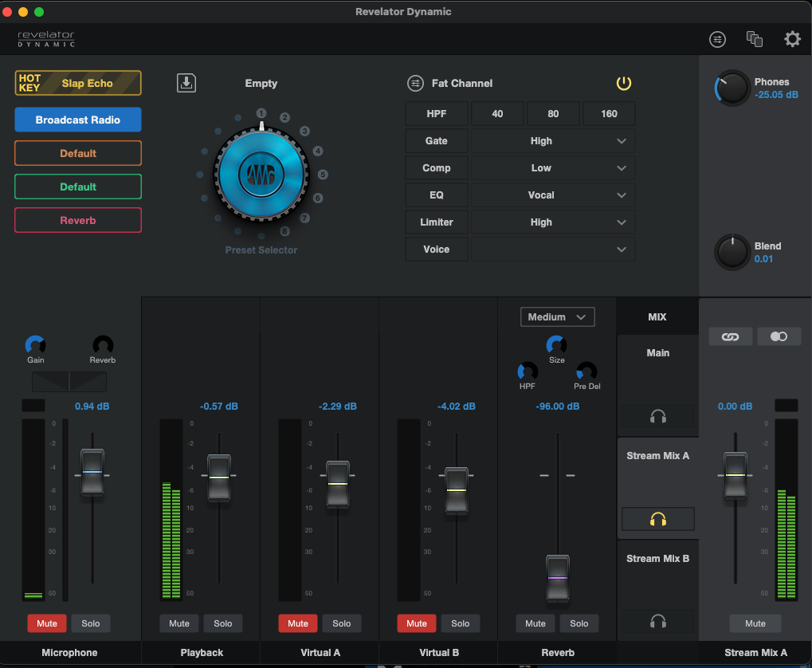The height and width of the screenshot is (668, 812).
Task: Mute the Playback channel
Action: tap(179, 623)
